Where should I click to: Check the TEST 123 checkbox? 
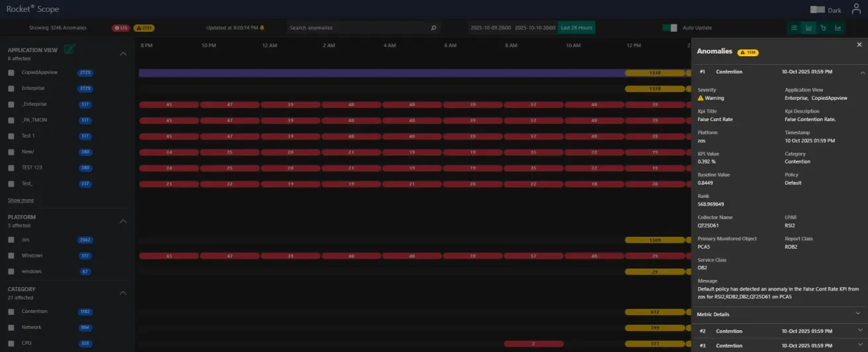[11, 167]
